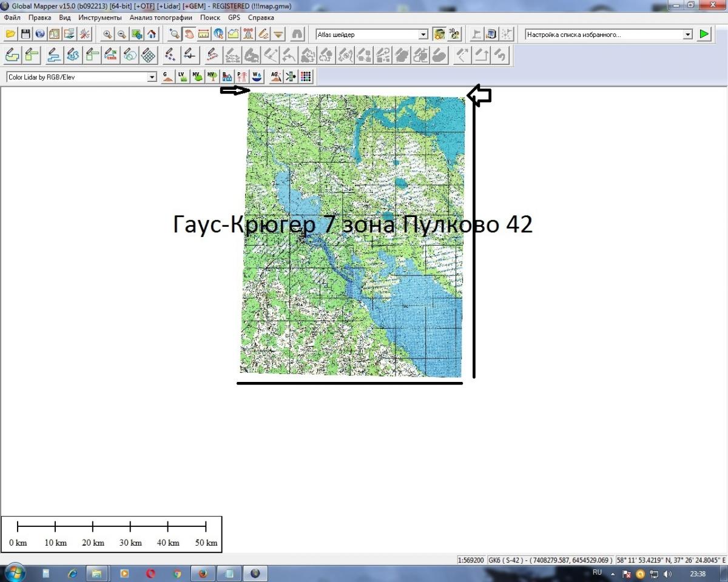This screenshot has height=582, width=728.
Task: Toggle the hill shading enable button
Action: (440, 35)
